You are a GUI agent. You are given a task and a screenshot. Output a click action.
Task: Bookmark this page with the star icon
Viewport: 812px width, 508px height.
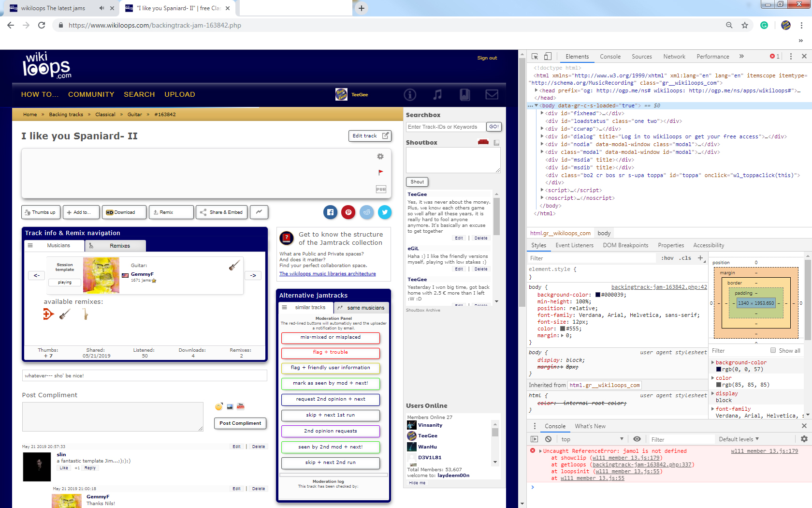(x=745, y=25)
